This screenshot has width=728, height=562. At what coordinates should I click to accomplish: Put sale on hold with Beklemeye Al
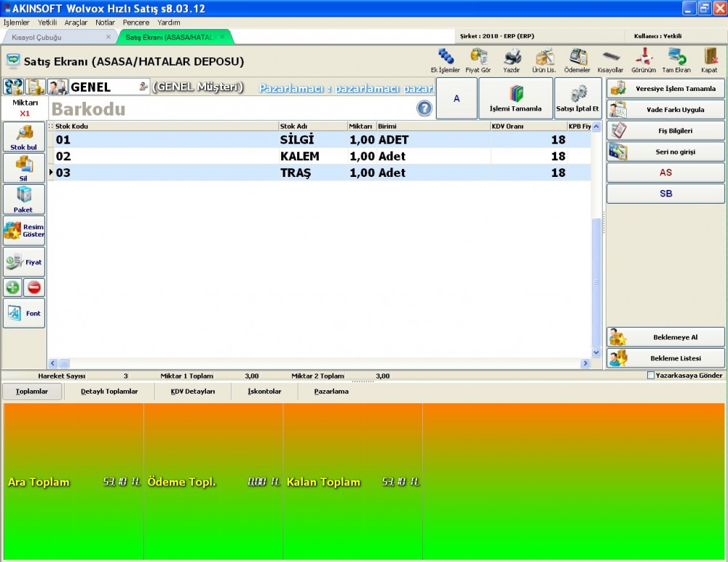point(665,337)
